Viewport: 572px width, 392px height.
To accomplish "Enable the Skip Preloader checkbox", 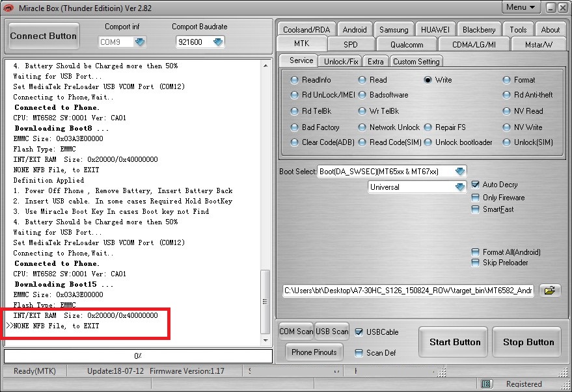I will [475, 263].
